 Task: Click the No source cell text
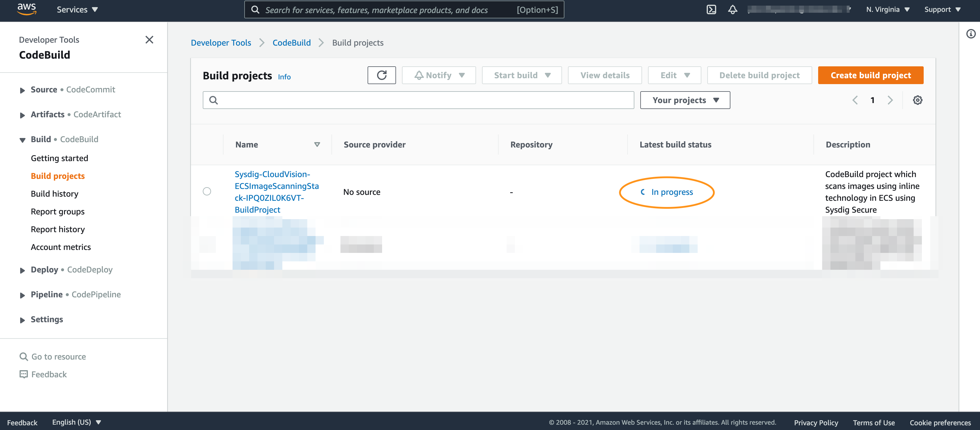361,192
